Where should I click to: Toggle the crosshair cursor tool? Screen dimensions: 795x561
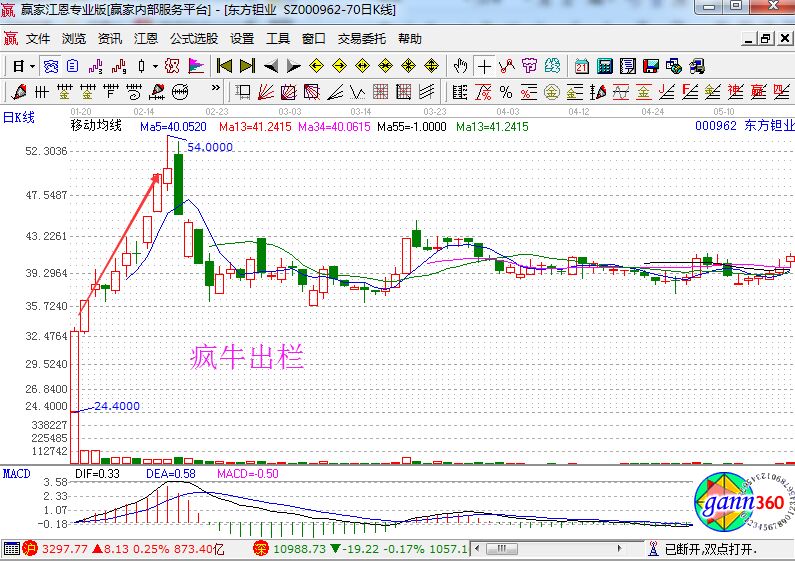point(484,66)
